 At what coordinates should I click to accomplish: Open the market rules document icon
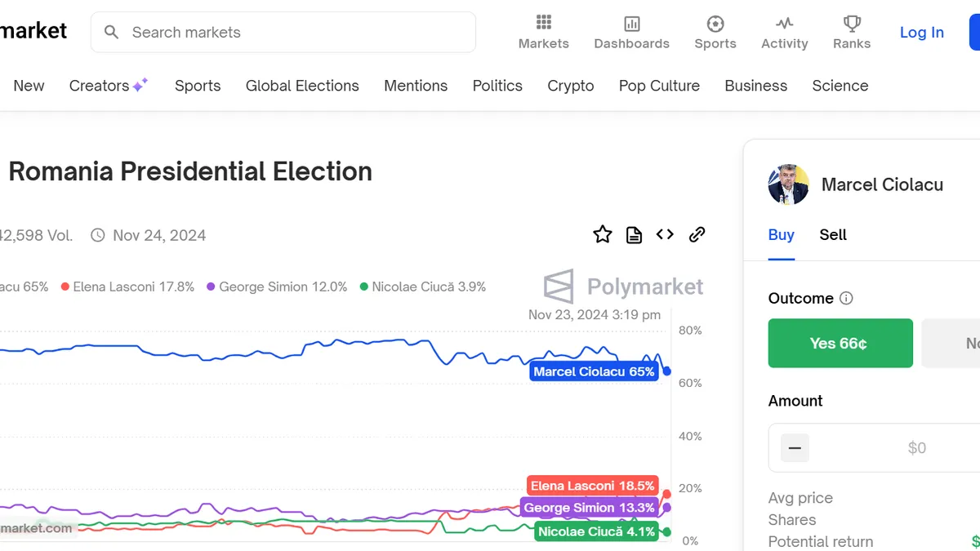pyautogui.click(x=634, y=235)
